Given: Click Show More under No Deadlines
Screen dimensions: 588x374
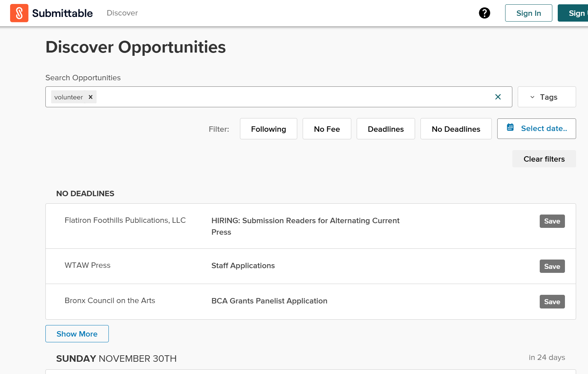Looking at the screenshot, I should [x=77, y=334].
